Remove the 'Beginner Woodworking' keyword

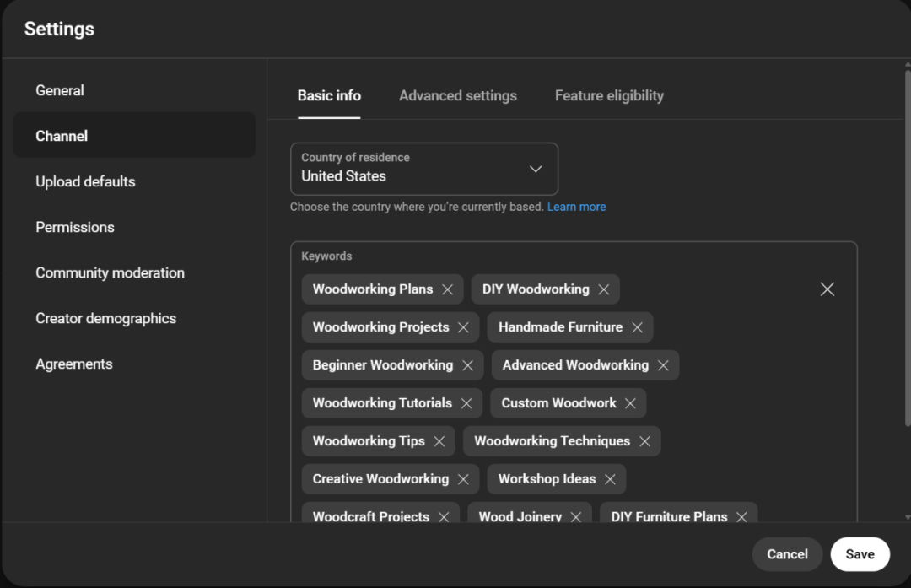tap(467, 365)
